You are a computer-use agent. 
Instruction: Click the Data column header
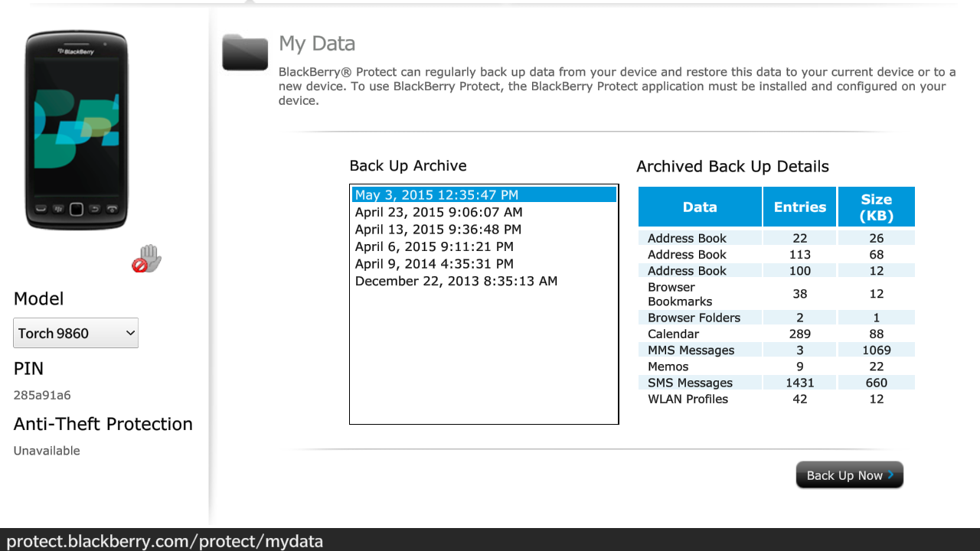(x=700, y=207)
